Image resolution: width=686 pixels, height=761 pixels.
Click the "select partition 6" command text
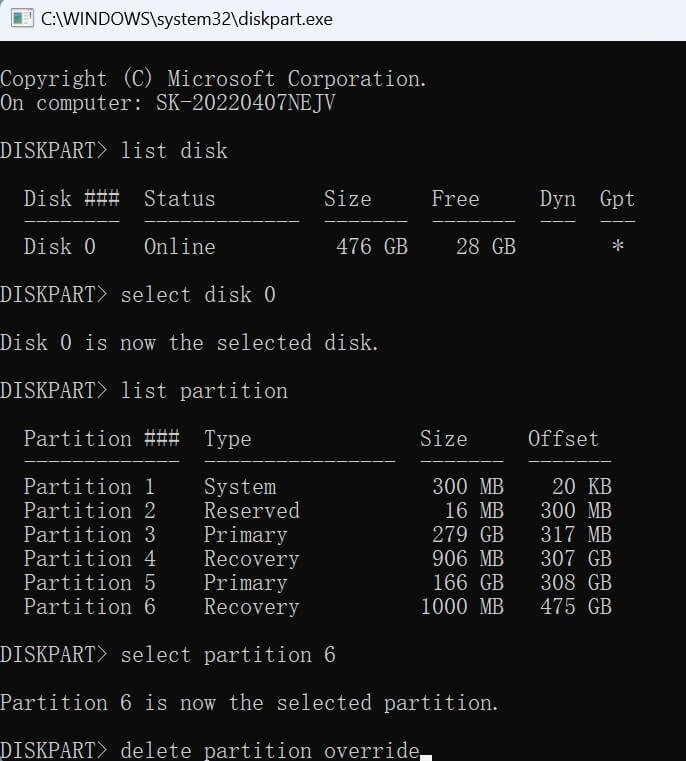pos(228,655)
